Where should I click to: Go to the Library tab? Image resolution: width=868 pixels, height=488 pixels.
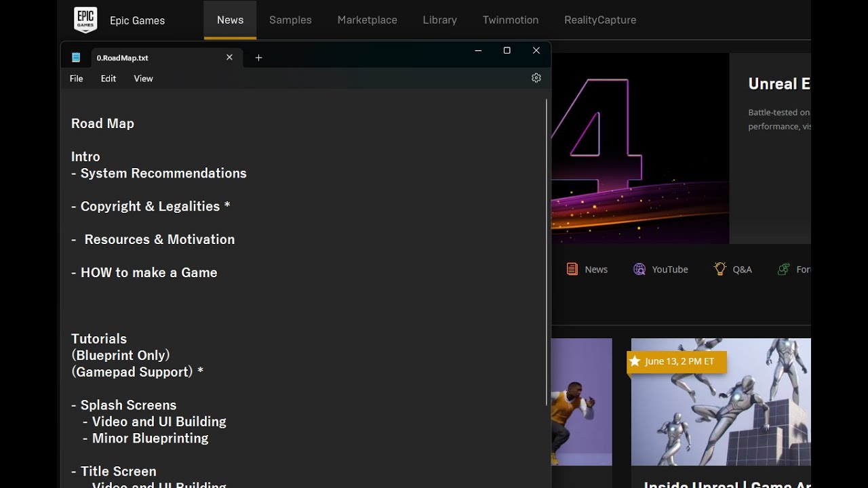[440, 20]
